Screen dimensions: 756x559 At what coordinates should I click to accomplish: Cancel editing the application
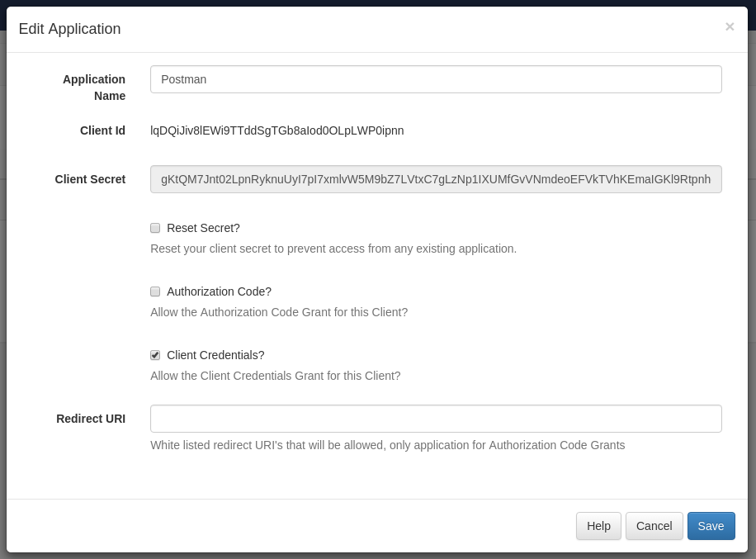pos(654,526)
